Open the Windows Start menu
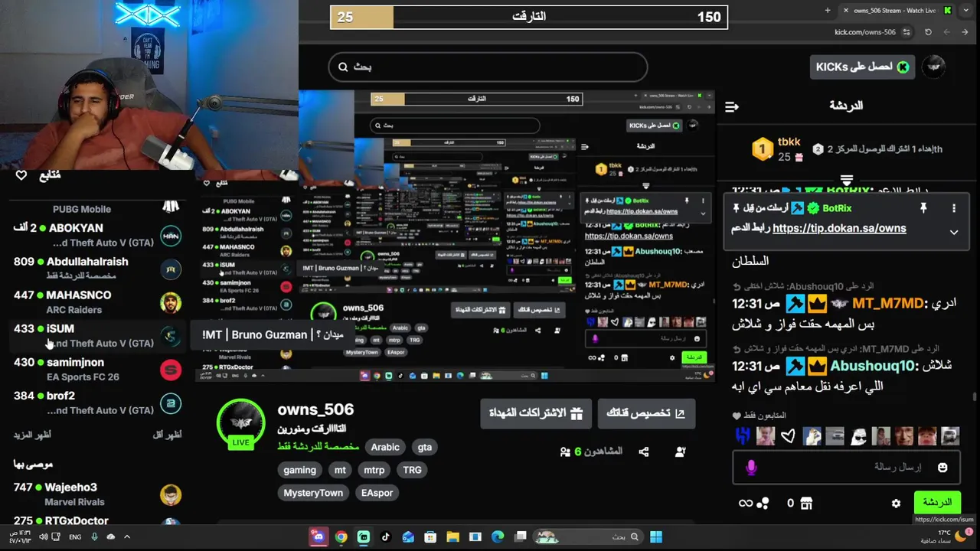Screen dimensions: 980x551 [x=656, y=537]
